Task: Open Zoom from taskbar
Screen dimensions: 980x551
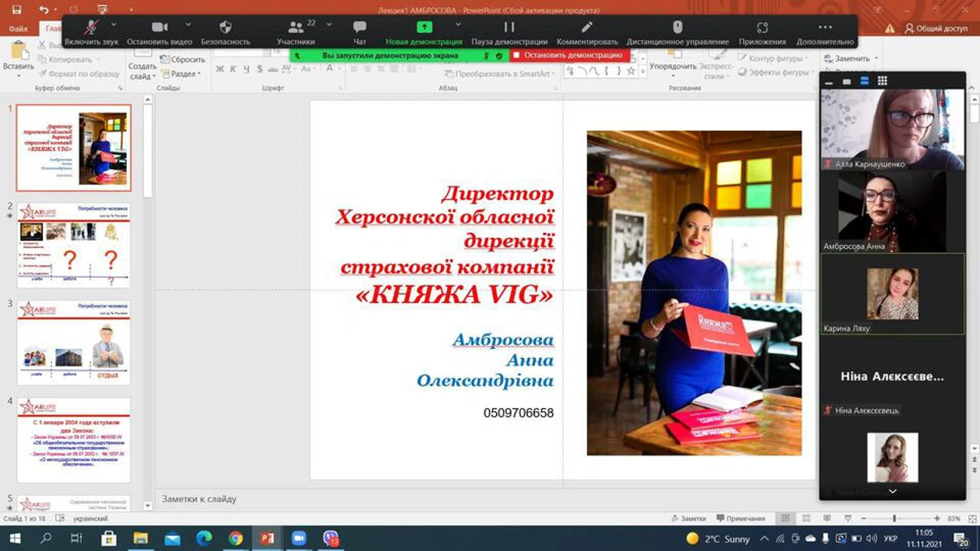Action: point(299,538)
